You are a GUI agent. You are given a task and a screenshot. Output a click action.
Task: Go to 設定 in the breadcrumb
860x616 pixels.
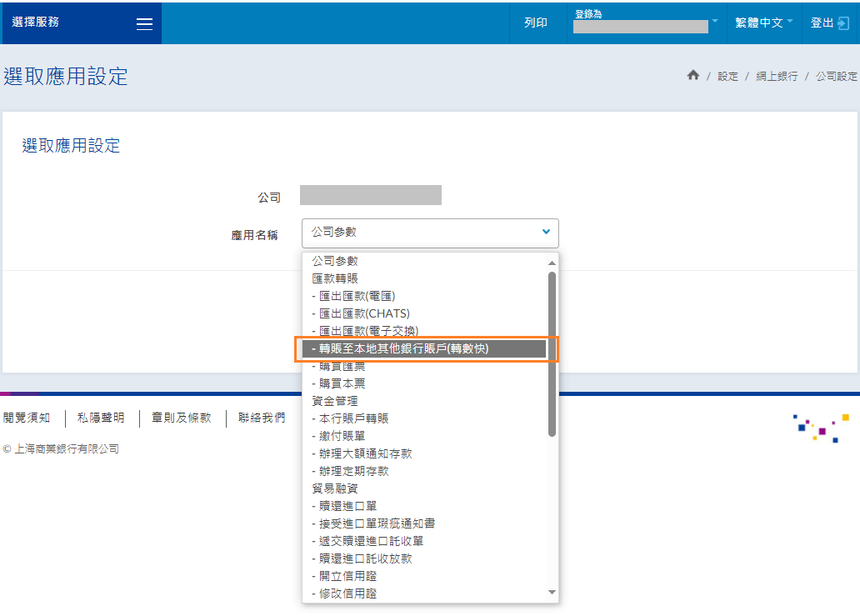click(x=727, y=76)
